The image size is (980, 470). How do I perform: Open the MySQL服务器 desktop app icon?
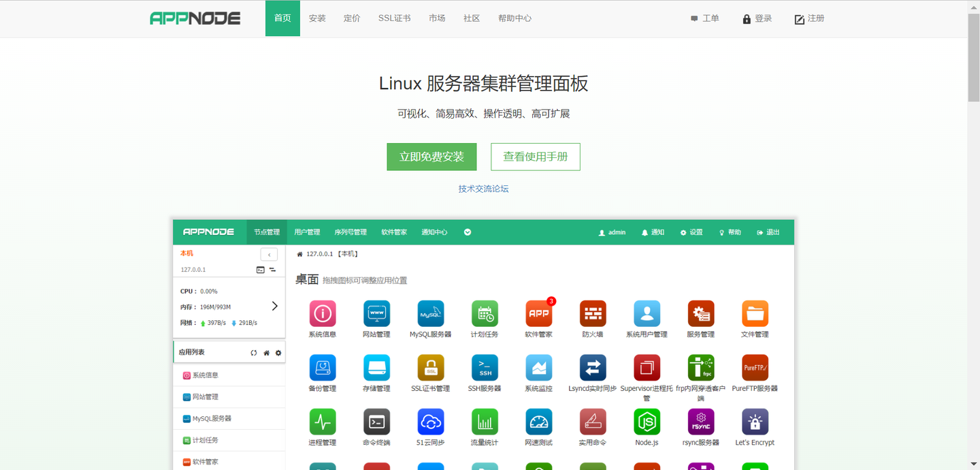click(431, 314)
